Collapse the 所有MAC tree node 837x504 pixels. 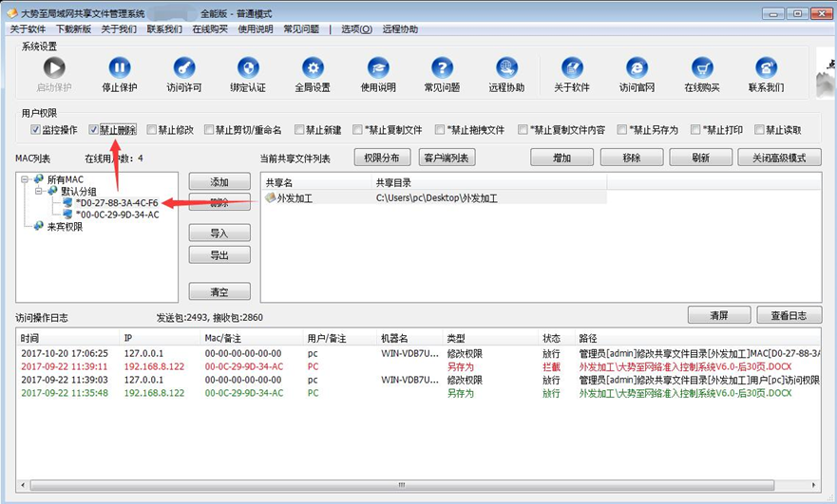25,179
